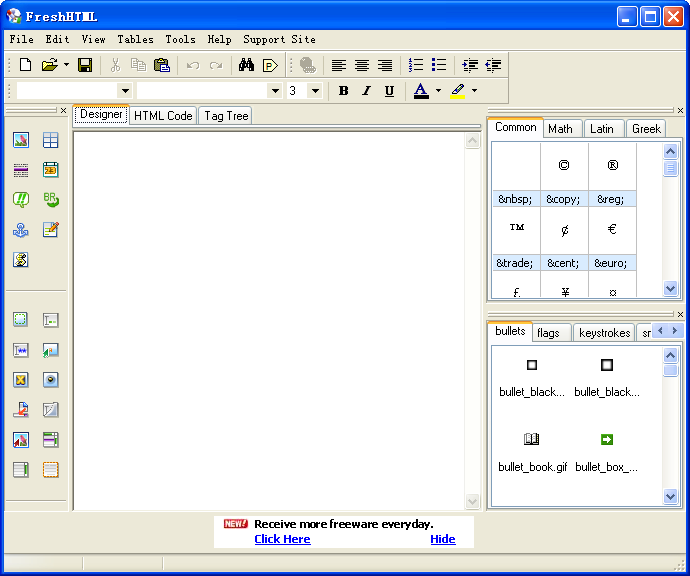Insert a horizontal rule line
This screenshot has width=690, height=576.
[x=21, y=170]
